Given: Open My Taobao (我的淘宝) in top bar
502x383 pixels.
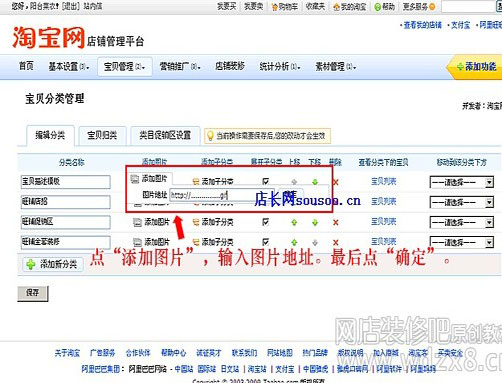Looking at the screenshot, I should click(x=350, y=6).
